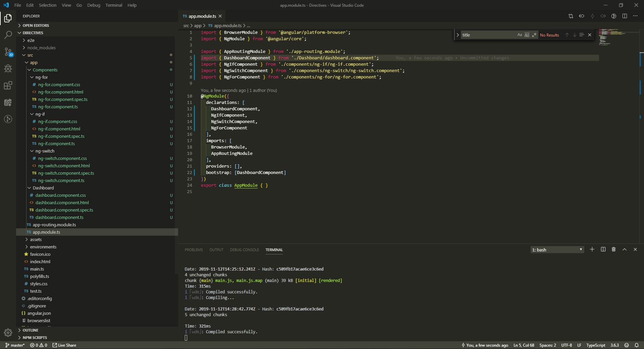Open the GitLens activity bar icon

pyautogui.click(x=8, y=119)
